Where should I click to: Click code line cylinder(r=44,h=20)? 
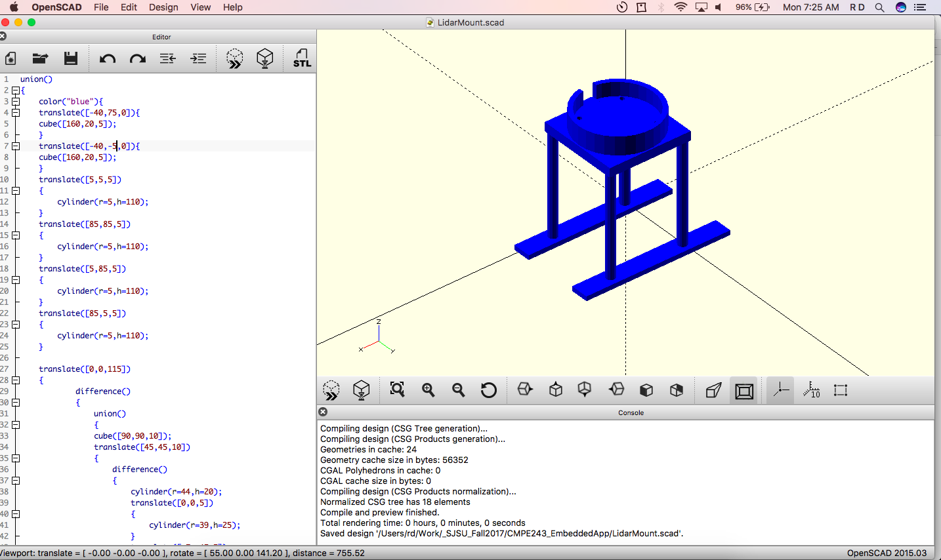click(x=176, y=492)
